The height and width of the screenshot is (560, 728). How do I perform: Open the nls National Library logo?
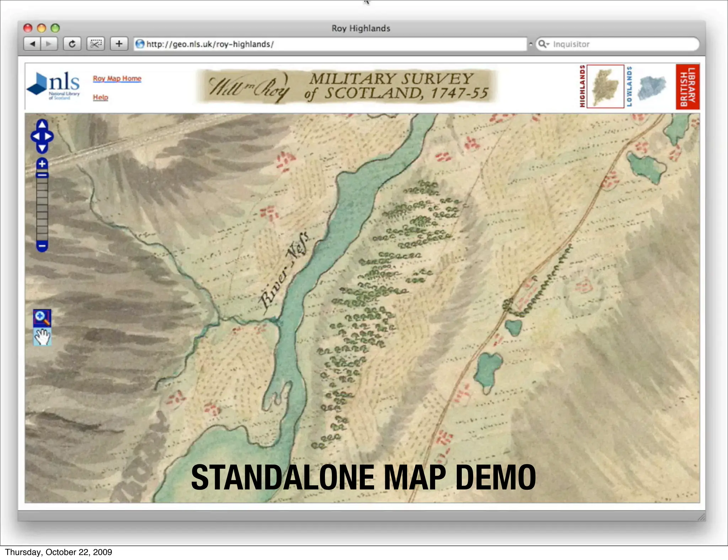(53, 86)
